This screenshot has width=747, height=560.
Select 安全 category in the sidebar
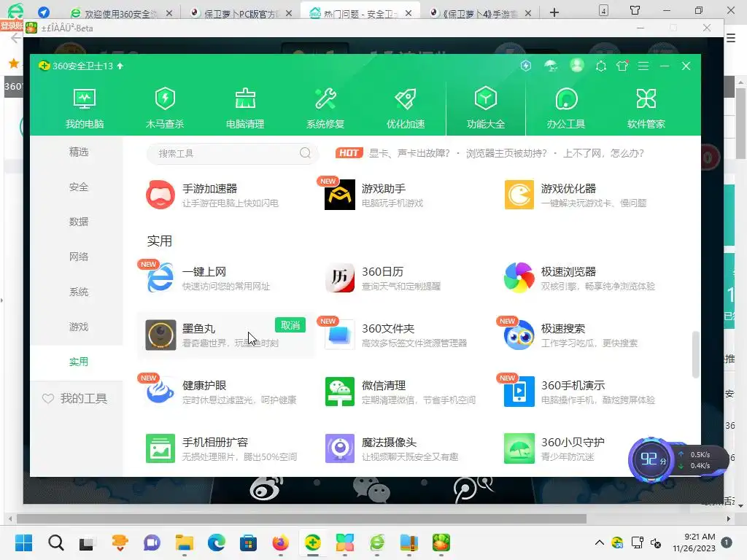click(78, 187)
